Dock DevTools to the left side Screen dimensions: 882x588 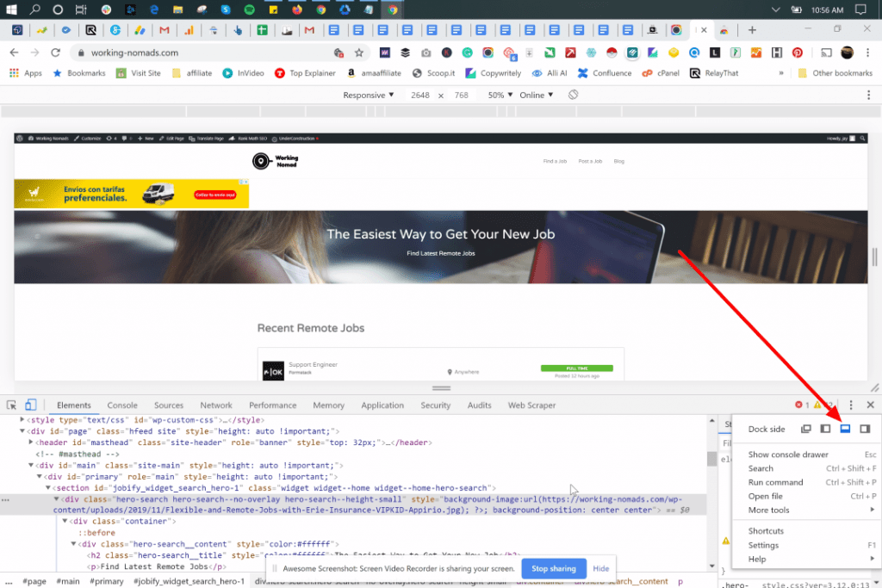coord(825,429)
